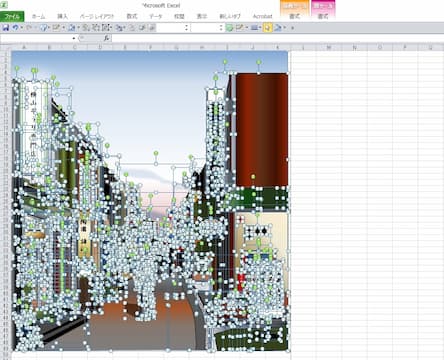Click the Save floppy disk icon
Screen dimensions: 444x360
click(6, 28)
